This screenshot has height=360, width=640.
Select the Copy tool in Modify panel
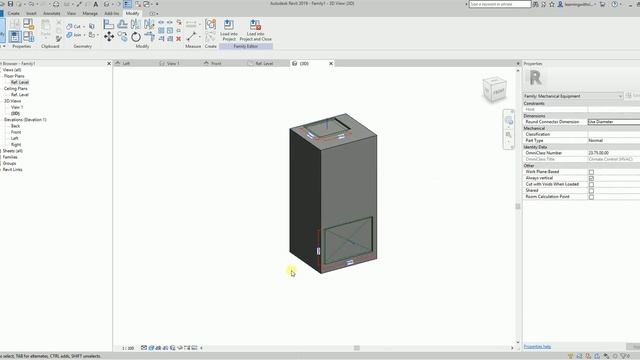pyautogui.click(x=122, y=37)
